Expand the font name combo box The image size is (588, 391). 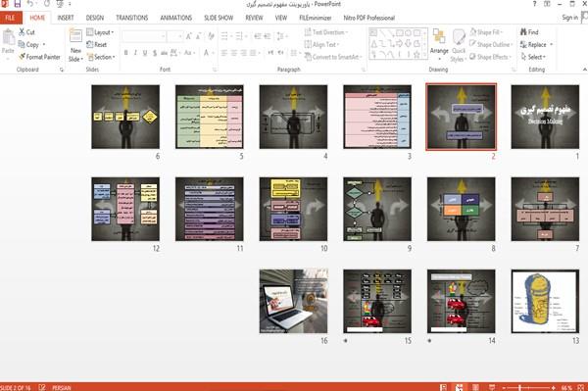(164, 36)
